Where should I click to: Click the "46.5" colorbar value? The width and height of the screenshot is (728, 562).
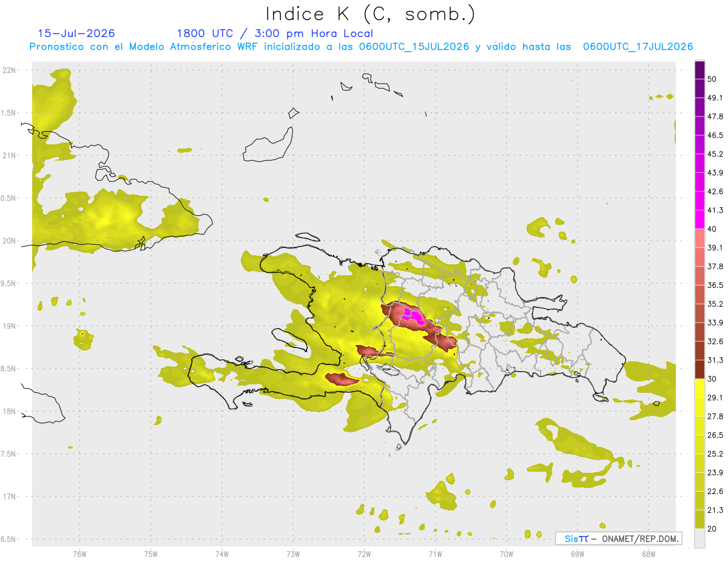click(x=715, y=135)
